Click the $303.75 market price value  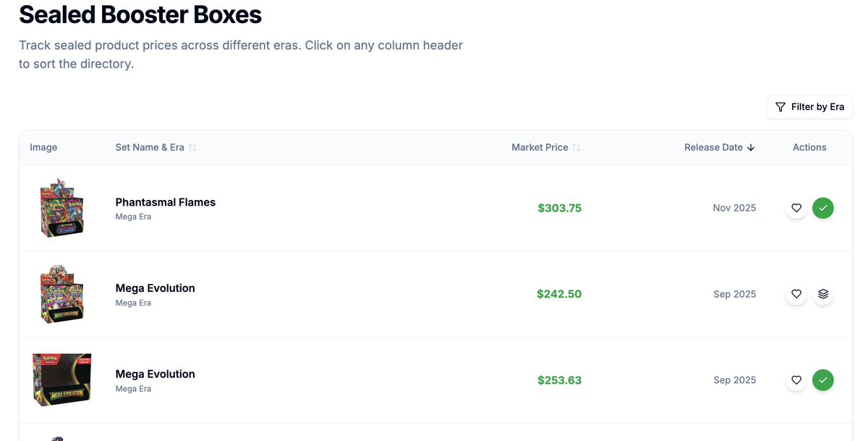coord(559,209)
